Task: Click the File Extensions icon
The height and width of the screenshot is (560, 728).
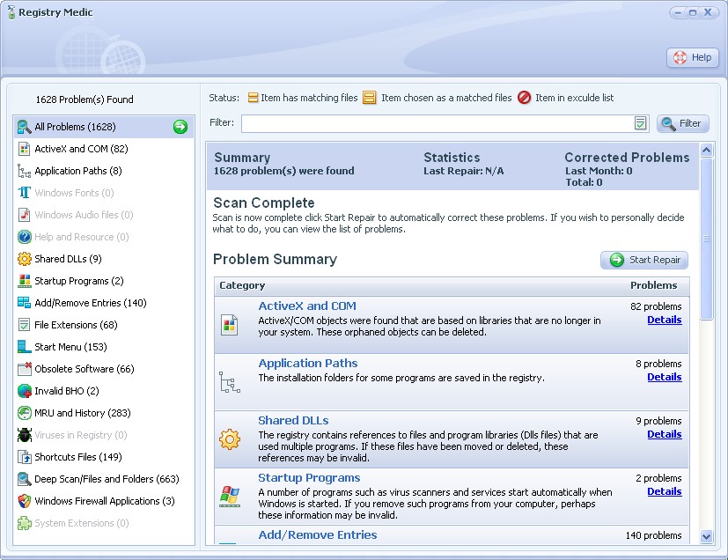Action: [x=24, y=325]
